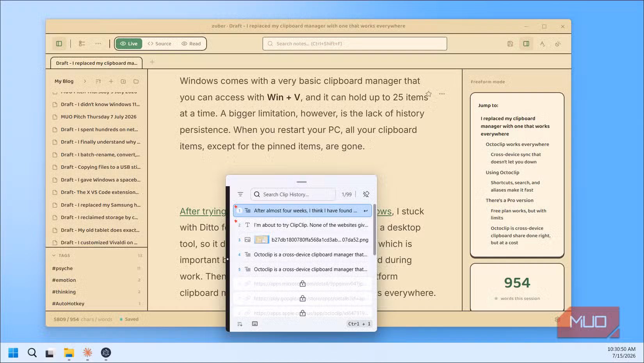Toggle the dark/light theme icon

(x=558, y=44)
